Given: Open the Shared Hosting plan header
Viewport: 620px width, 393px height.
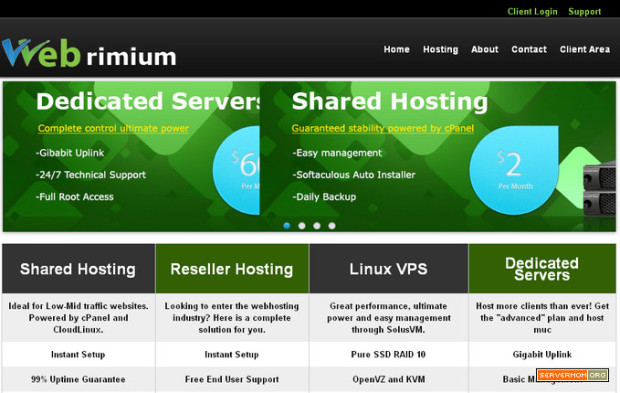Looking at the screenshot, I should (x=78, y=269).
